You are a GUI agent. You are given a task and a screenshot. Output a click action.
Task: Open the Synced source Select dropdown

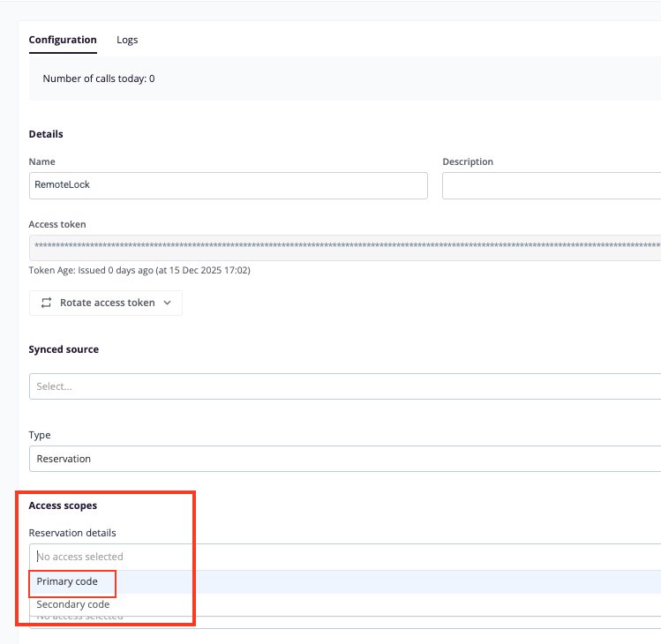344,386
